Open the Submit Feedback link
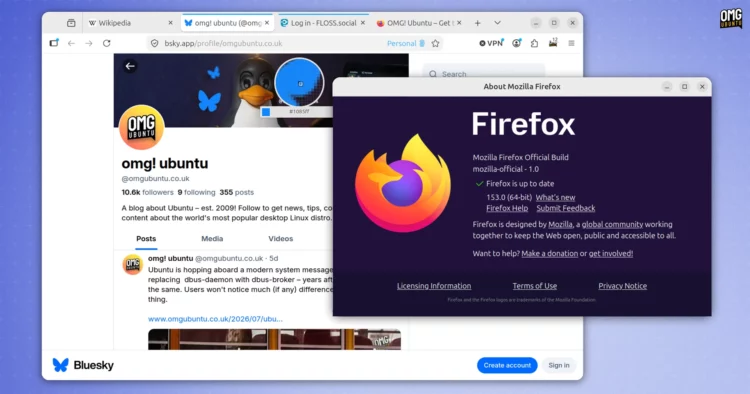 coord(566,208)
